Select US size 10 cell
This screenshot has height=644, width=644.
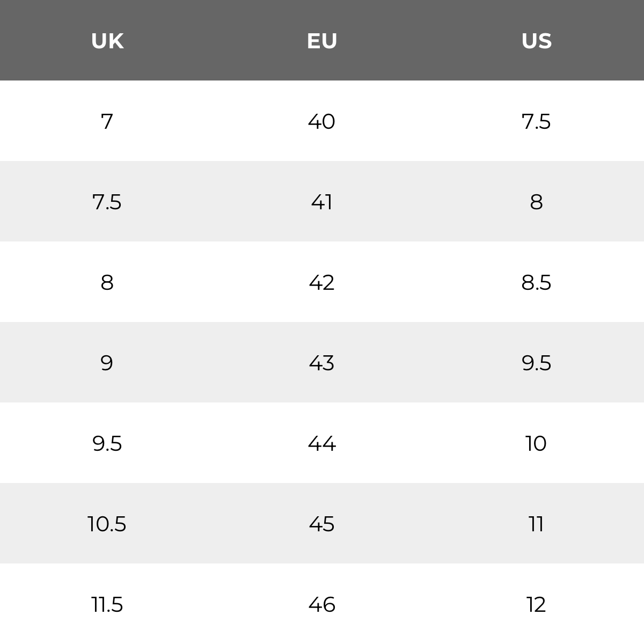point(536,443)
